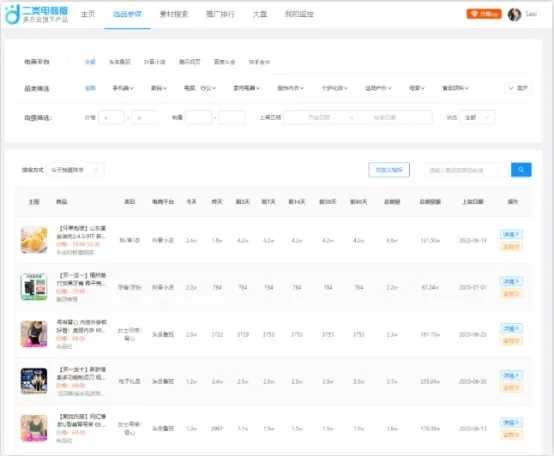Open the yellow fruit product thumbnail
Screen dimensions: 554x456
(x=34, y=240)
